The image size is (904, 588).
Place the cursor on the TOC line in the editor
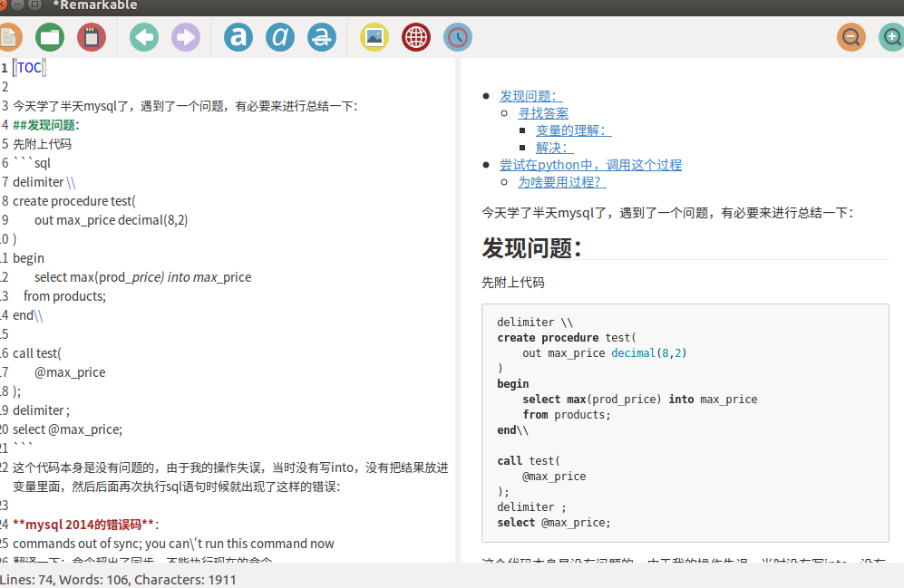(x=30, y=67)
